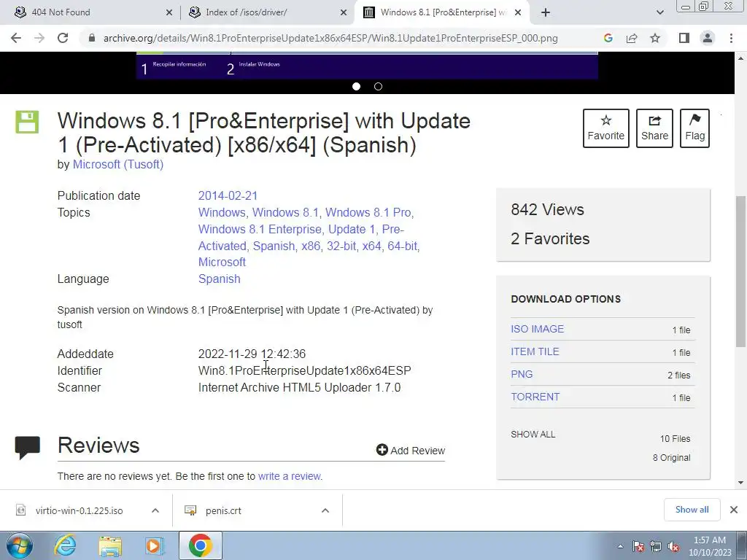The height and width of the screenshot is (560, 747).
Task: Open the Chrome three-dot menu
Action: click(x=731, y=38)
